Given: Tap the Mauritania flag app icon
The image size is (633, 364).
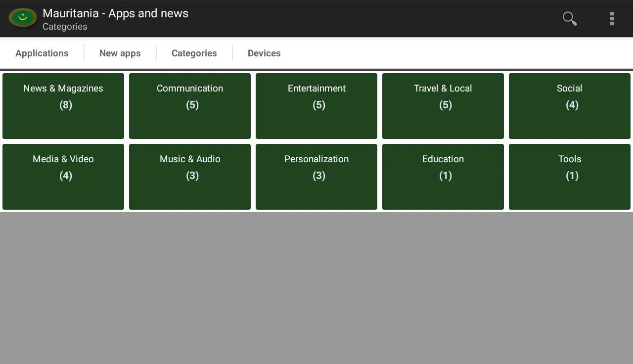Looking at the screenshot, I should 23,18.
